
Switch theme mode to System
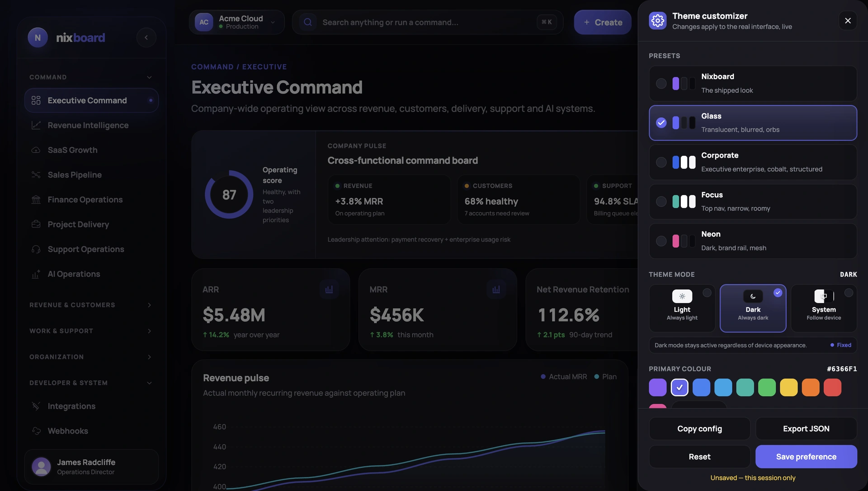click(x=824, y=309)
